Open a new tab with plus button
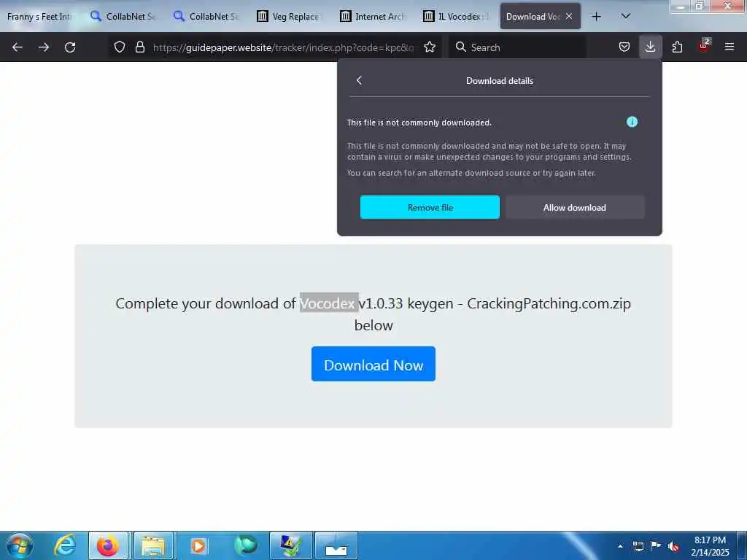The height and width of the screenshot is (560, 747). click(596, 17)
